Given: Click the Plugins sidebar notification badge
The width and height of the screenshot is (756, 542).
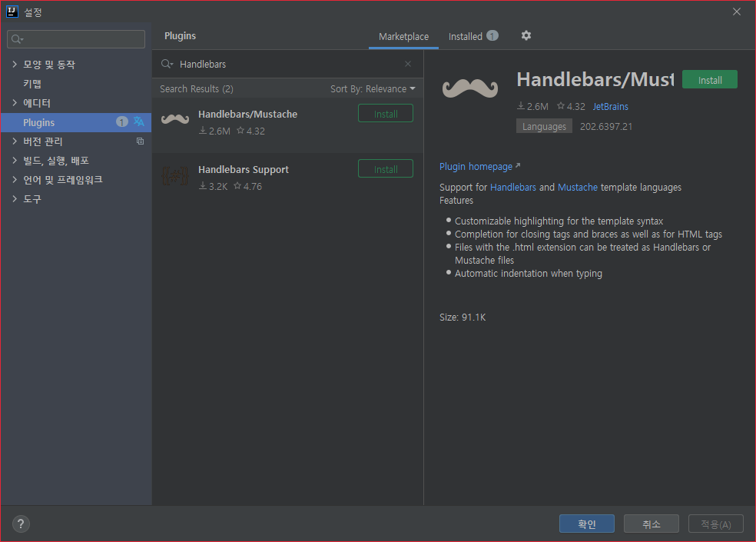Looking at the screenshot, I should (x=122, y=121).
